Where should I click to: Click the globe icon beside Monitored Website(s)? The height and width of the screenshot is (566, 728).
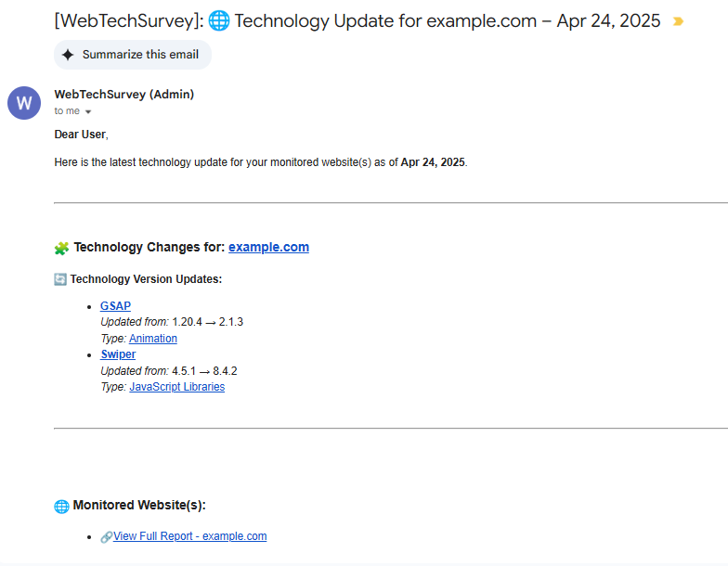tap(61, 506)
